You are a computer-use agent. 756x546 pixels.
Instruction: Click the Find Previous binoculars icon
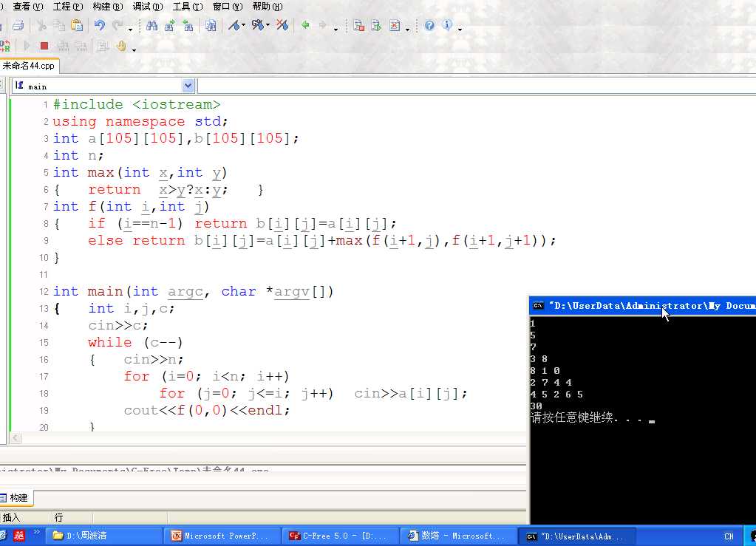click(188, 25)
